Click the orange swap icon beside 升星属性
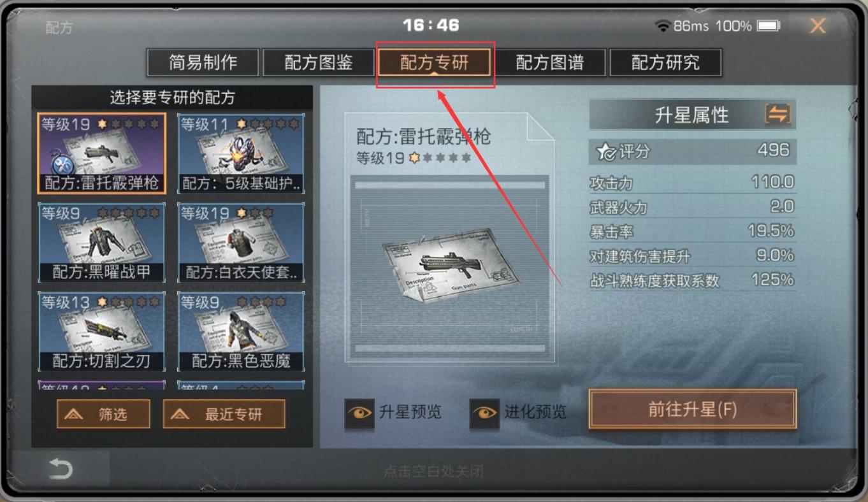 click(778, 115)
